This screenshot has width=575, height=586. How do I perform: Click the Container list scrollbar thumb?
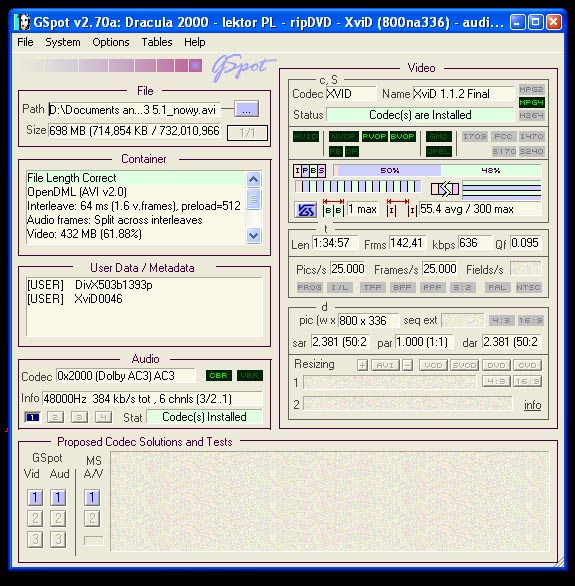point(253,199)
